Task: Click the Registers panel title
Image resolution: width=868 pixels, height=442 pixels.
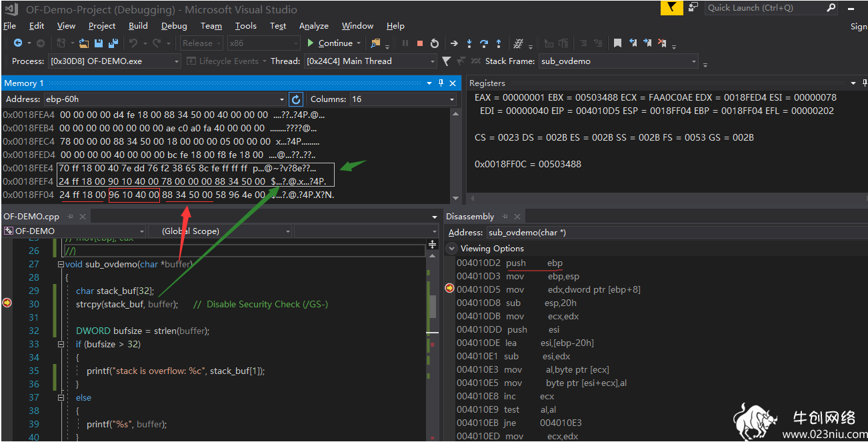Action: 487,83
